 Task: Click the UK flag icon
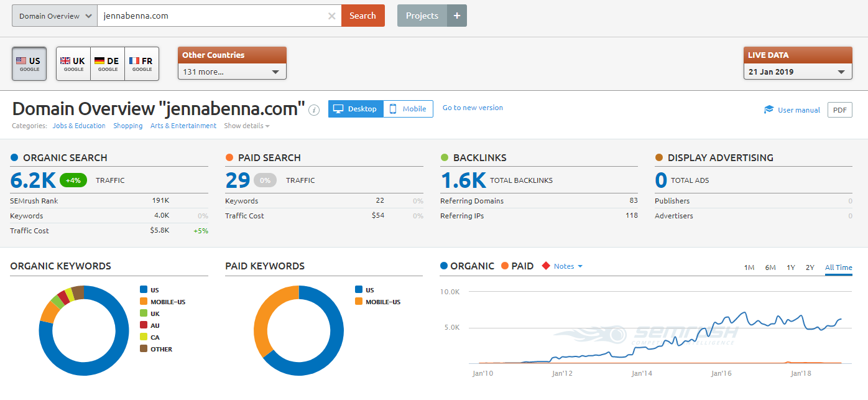point(65,61)
